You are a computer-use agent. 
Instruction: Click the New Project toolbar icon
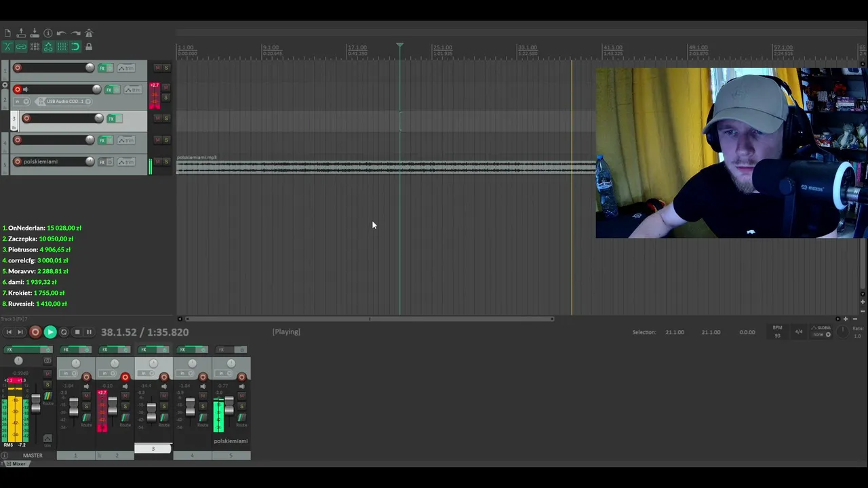[7, 33]
